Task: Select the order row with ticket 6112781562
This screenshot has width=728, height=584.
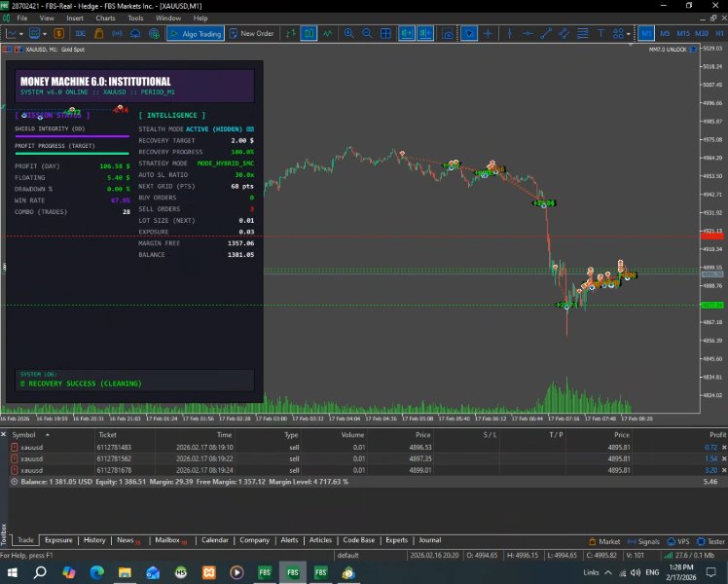Action: [367, 458]
